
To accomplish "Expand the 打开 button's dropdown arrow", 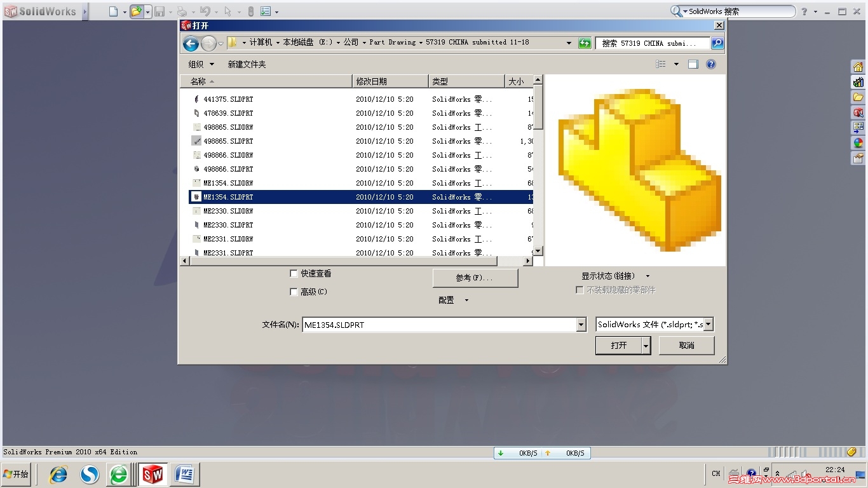I will tap(646, 346).
